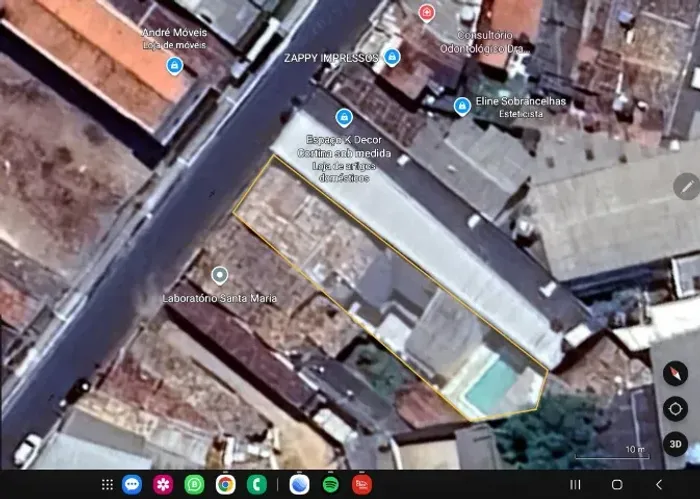700x499 pixels.
Task: Tap the red medical pin near Consultório Odontológico
Action: (427, 12)
